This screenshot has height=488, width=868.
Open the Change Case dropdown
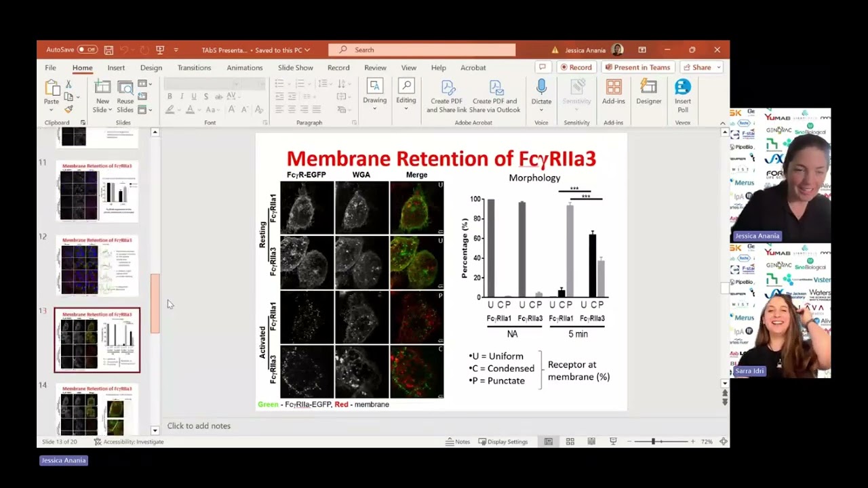click(212, 110)
